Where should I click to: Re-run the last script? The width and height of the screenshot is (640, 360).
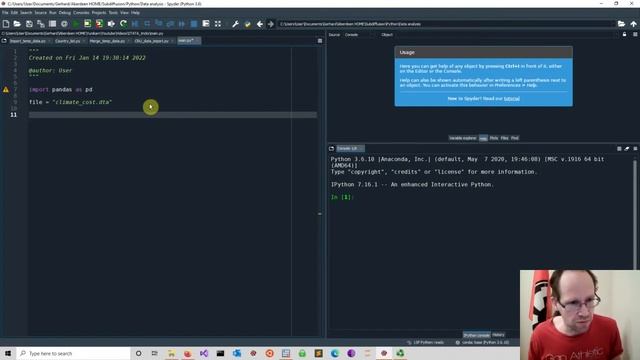(x=123, y=24)
